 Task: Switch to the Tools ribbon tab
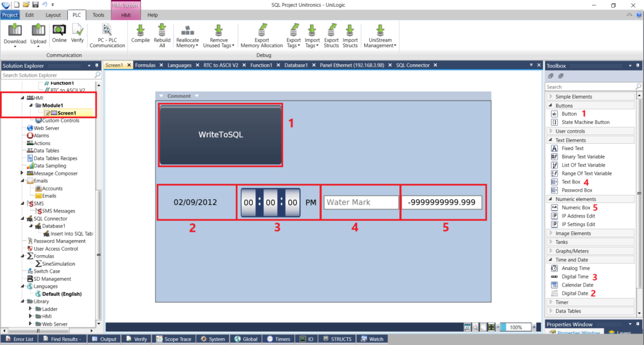[98, 15]
